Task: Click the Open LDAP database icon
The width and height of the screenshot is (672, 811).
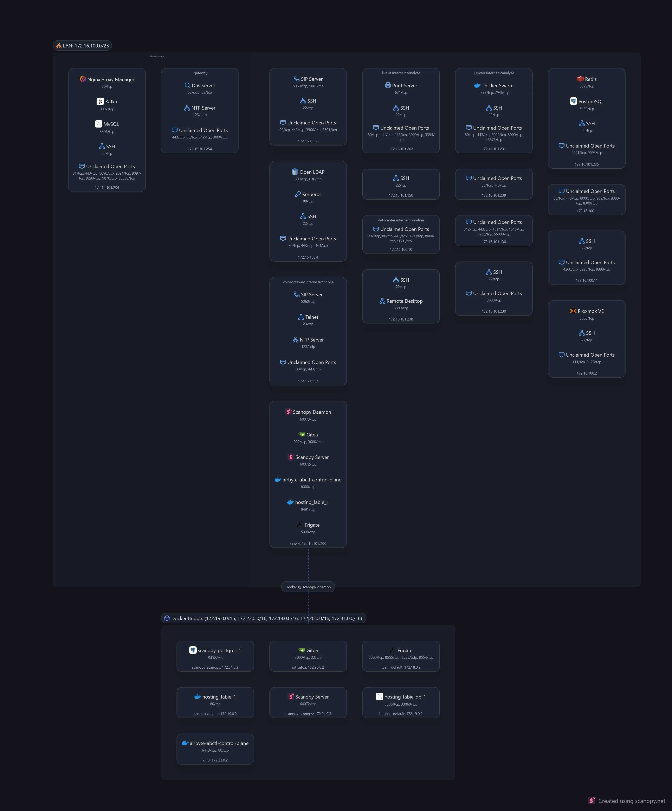Action: [x=295, y=172]
